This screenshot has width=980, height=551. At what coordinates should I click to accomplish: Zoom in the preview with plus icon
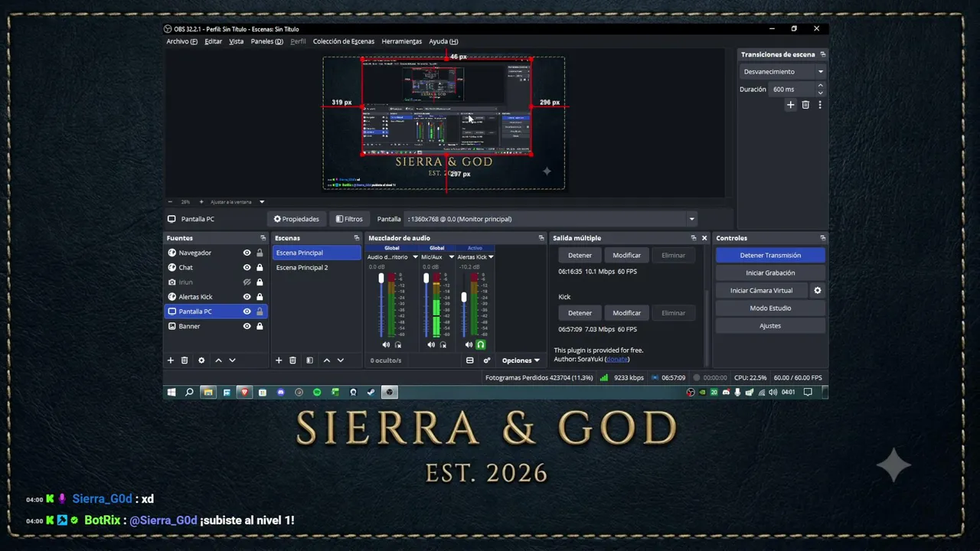[x=201, y=202]
